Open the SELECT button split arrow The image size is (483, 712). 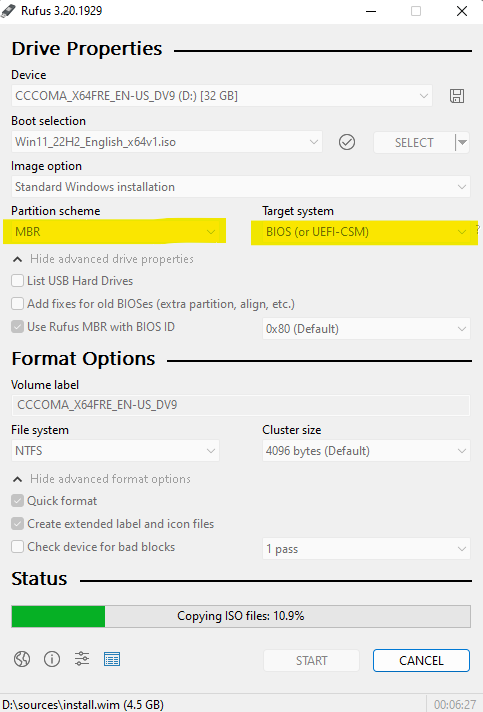point(462,143)
